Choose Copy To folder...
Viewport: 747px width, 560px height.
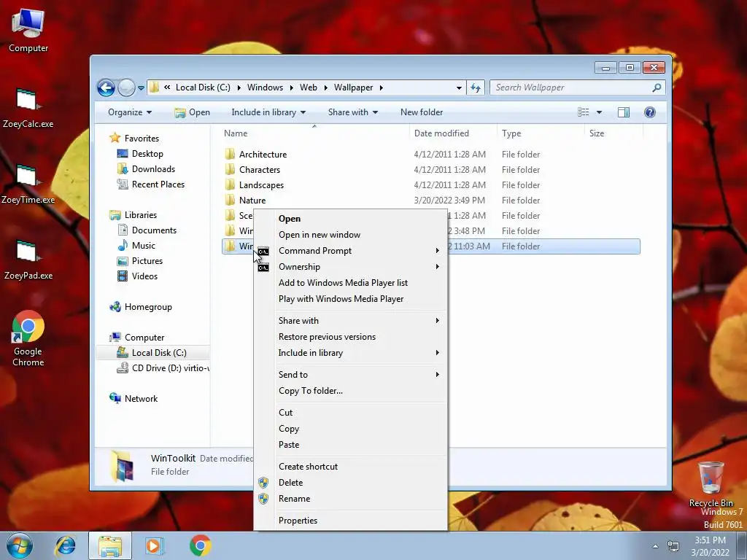351,391
